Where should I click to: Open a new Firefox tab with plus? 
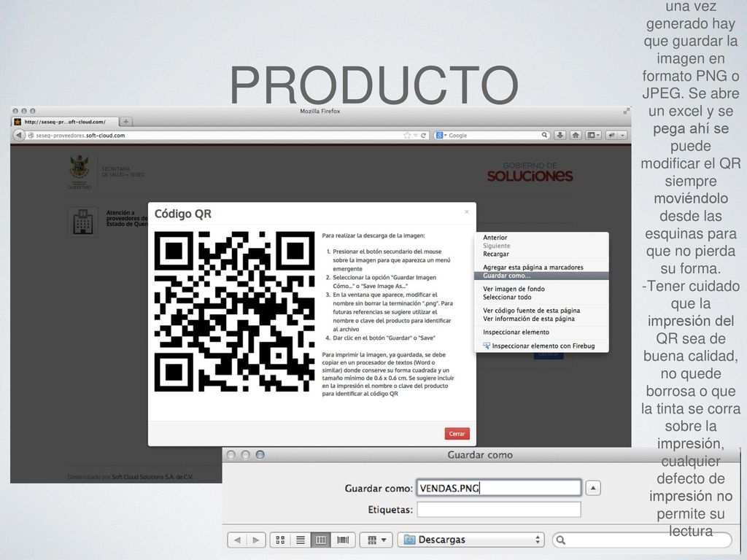click(x=125, y=122)
